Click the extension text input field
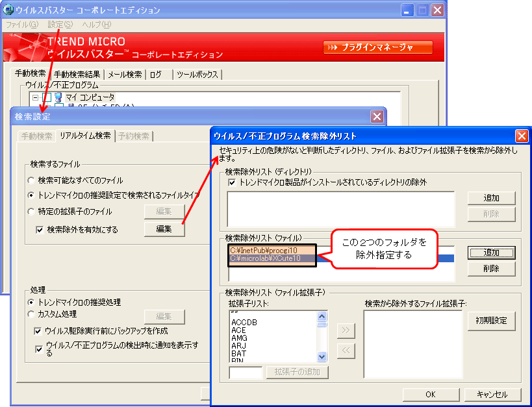The width and height of the screenshot is (532, 407). (x=246, y=373)
